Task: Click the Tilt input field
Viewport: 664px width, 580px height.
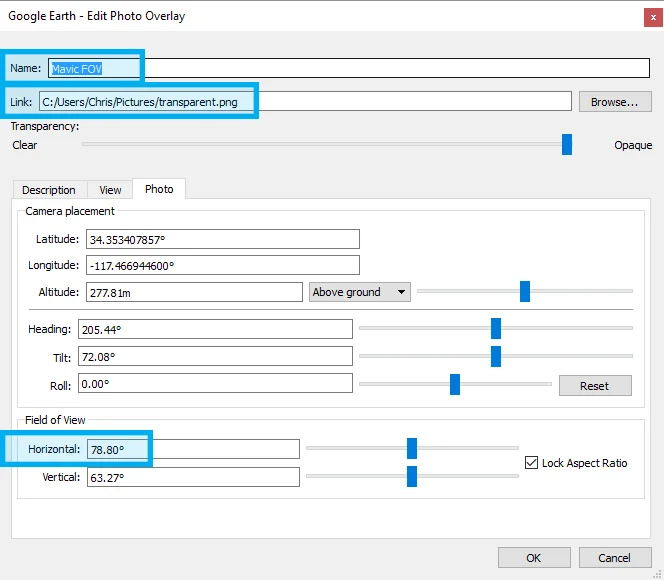Action: (x=215, y=356)
